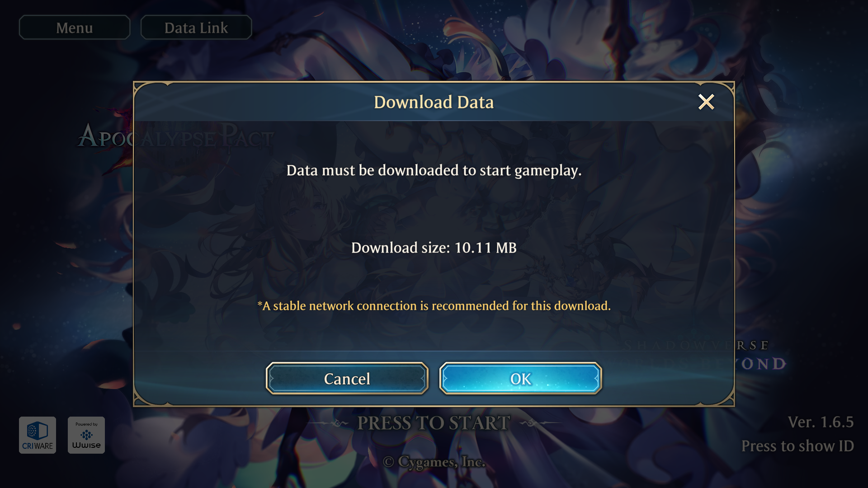Tap Press to Start text
Screen dimensions: 868x488
(434, 423)
